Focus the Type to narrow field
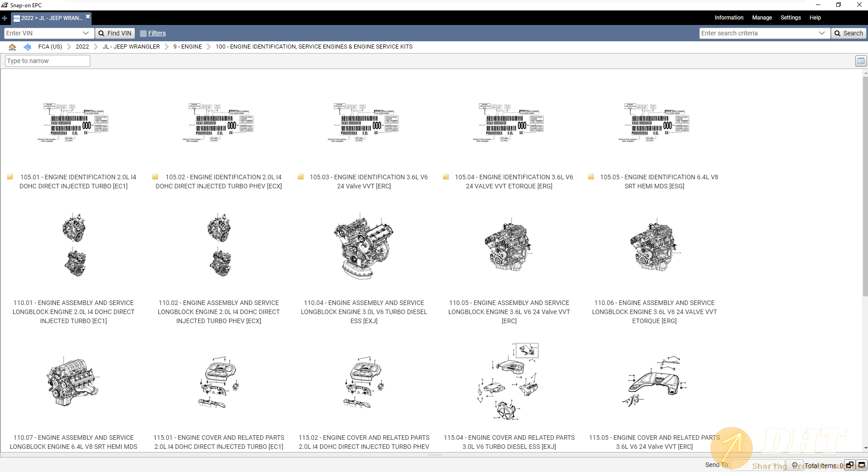The width and height of the screenshot is (868, 472). (48, 61)
